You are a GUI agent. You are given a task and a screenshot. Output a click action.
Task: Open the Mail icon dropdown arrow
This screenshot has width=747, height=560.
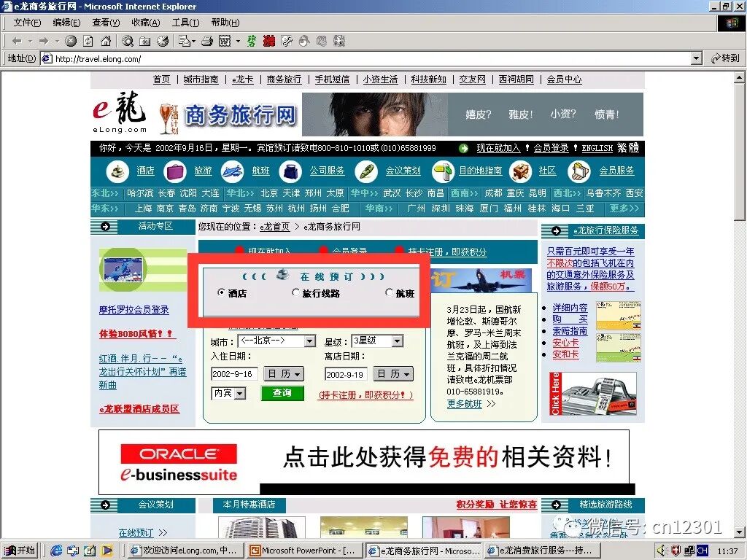pyautogui.click(x=193, y=42)
